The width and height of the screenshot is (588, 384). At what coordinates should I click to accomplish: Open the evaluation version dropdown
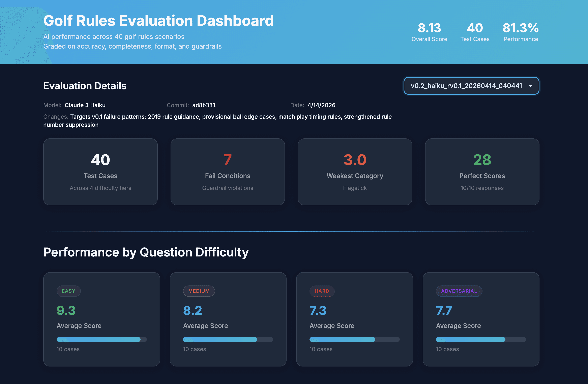click(466, 86)
